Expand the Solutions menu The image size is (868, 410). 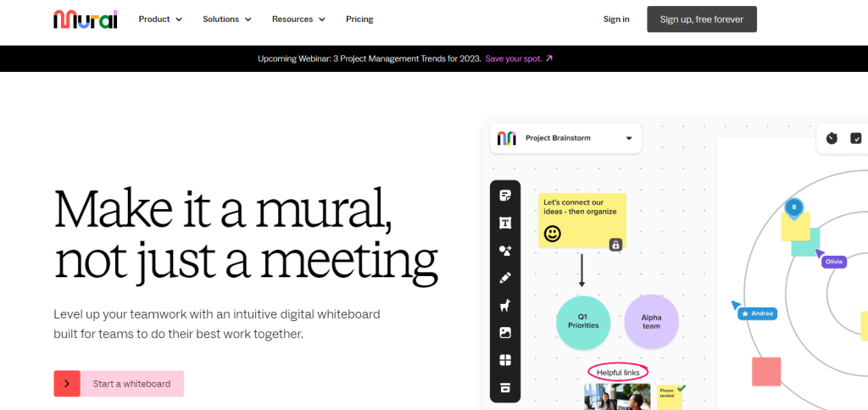(x=227, y=19)
